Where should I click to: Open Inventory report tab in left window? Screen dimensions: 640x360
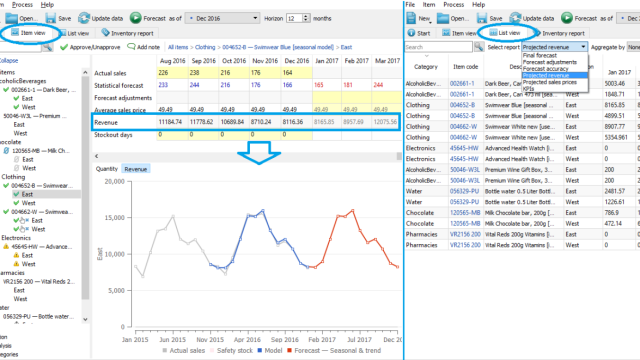[x=127, y=33]
